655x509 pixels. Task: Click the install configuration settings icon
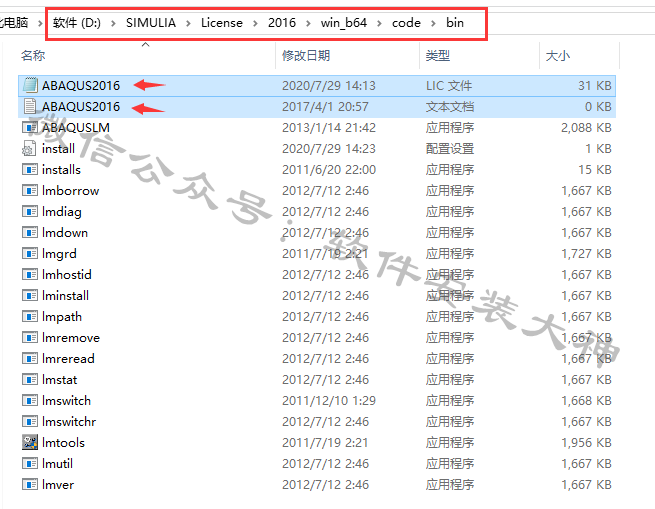[x=29, y=148]
